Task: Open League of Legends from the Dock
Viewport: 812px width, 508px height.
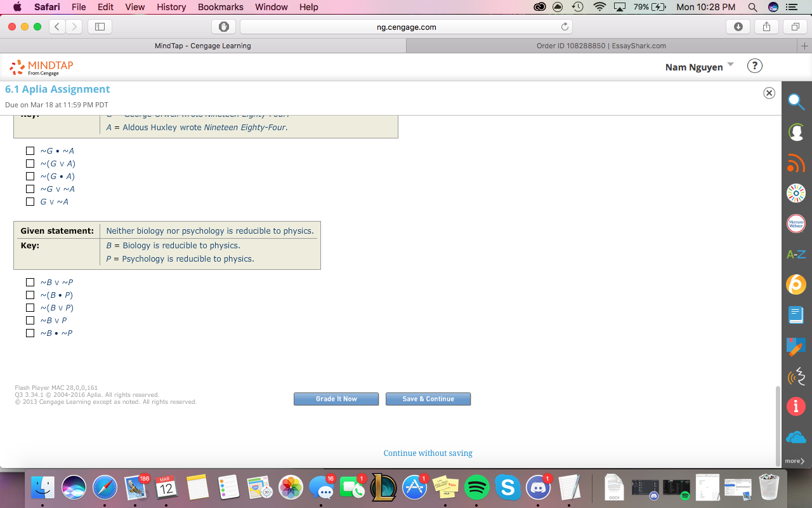Action: coord(383,487)
